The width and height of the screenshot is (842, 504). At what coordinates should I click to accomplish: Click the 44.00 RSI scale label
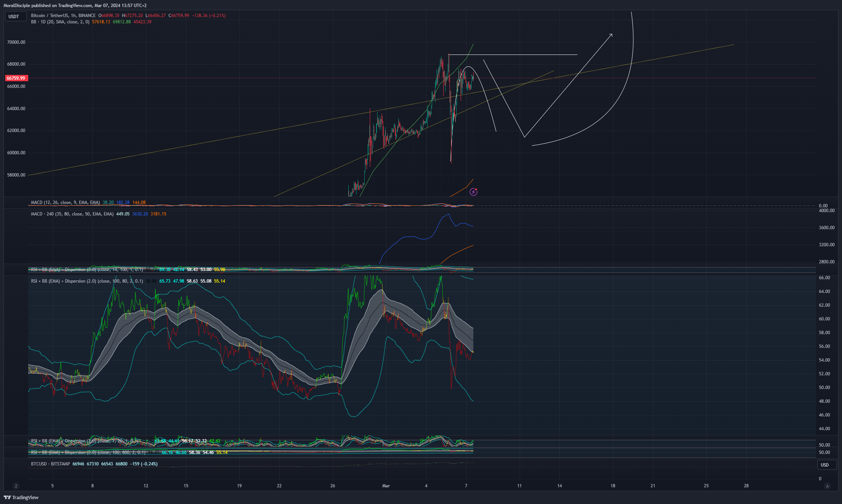(825, 429)
